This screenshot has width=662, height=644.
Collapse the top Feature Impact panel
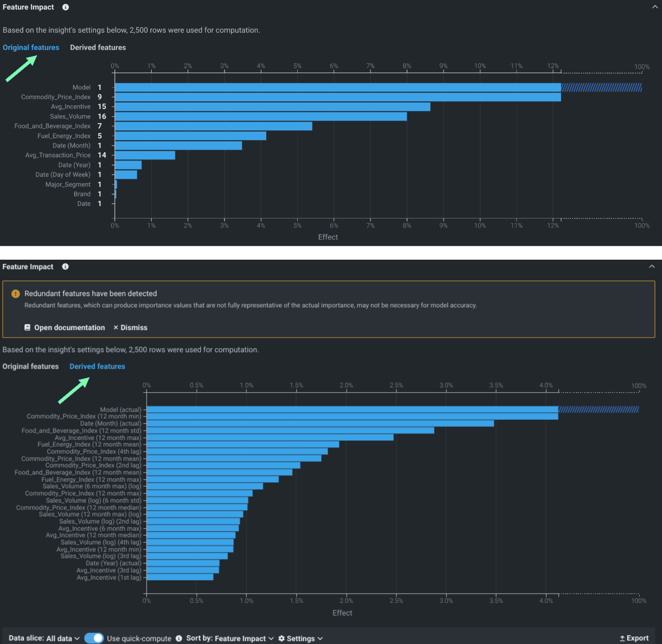tap(655, 7)
